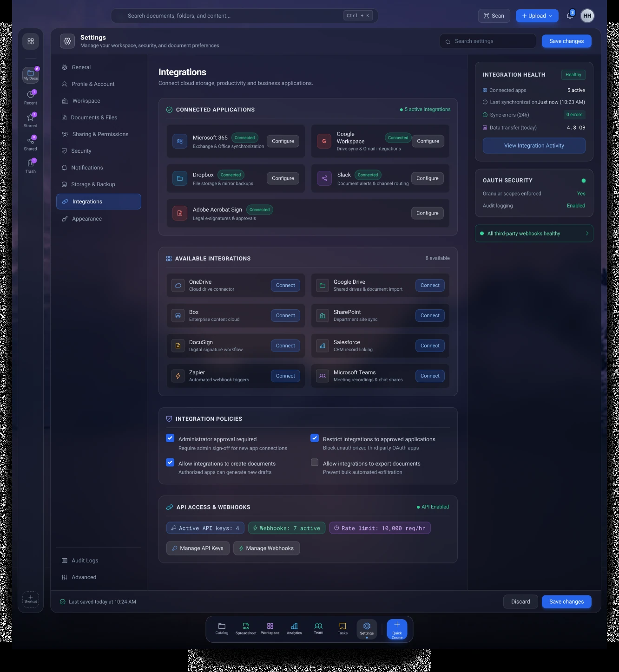The width and height of the screenshot is (619, 672).
Task: Connect the Salesforce integration
Action: (x=430, y=346)
